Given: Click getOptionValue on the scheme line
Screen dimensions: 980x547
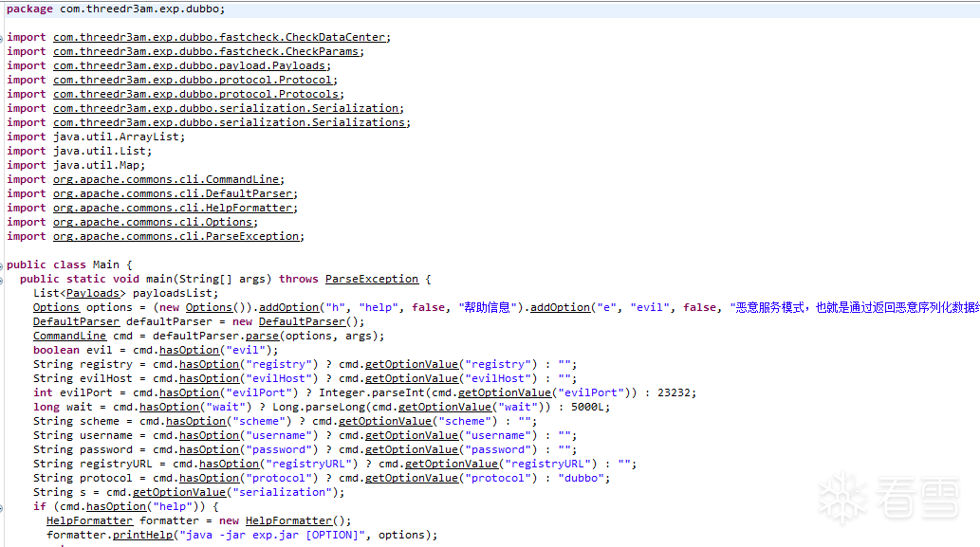Looking at the screenshot, I should point(385,422).
